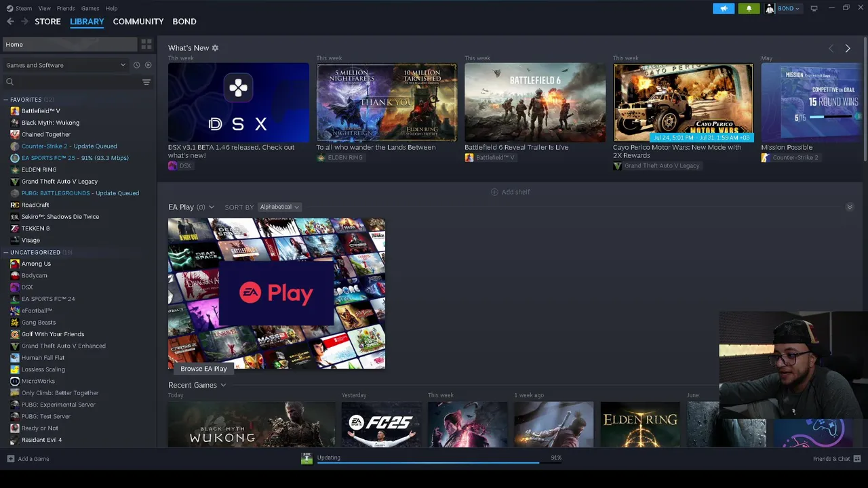The image size is (868, 488).
Task: Switch to the LIBRARY tab
Action: coord(87,22)
